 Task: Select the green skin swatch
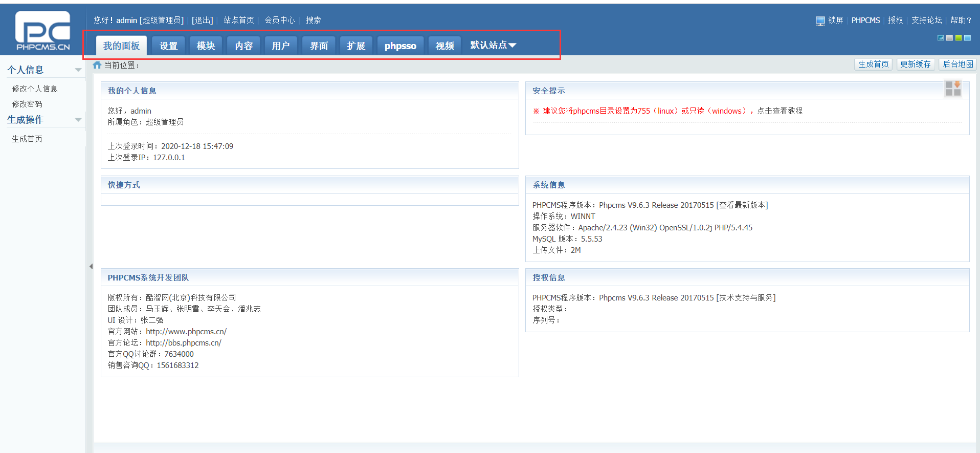tap(959, 38)
